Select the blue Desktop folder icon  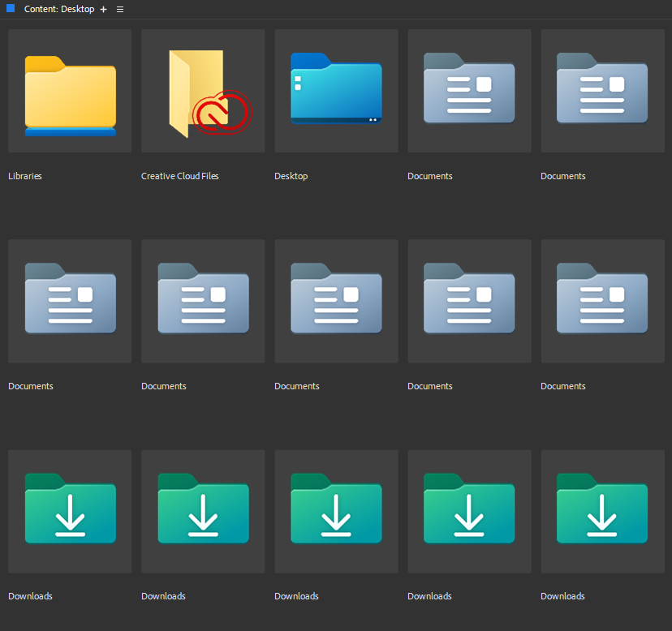click(335, 90)
